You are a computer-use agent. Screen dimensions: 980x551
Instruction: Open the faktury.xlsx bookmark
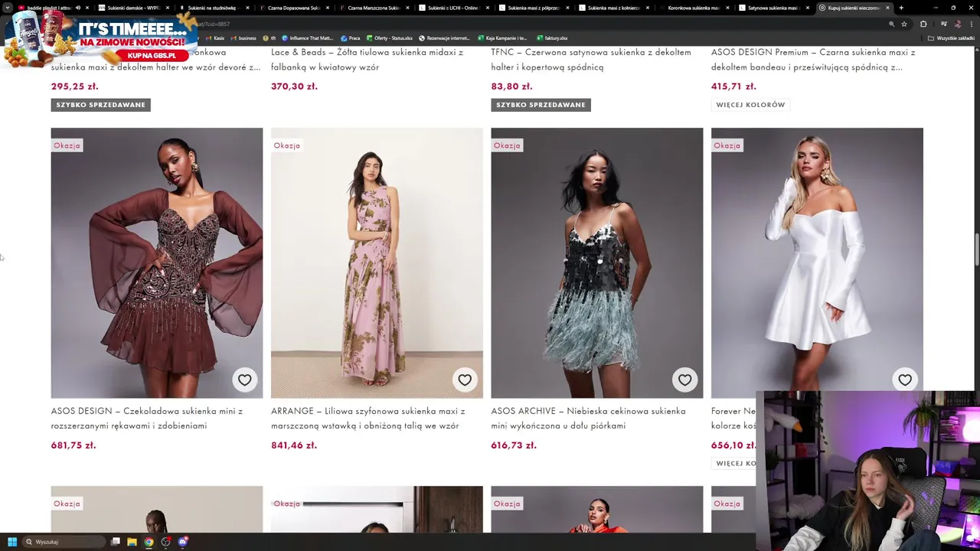coord(552,38)
